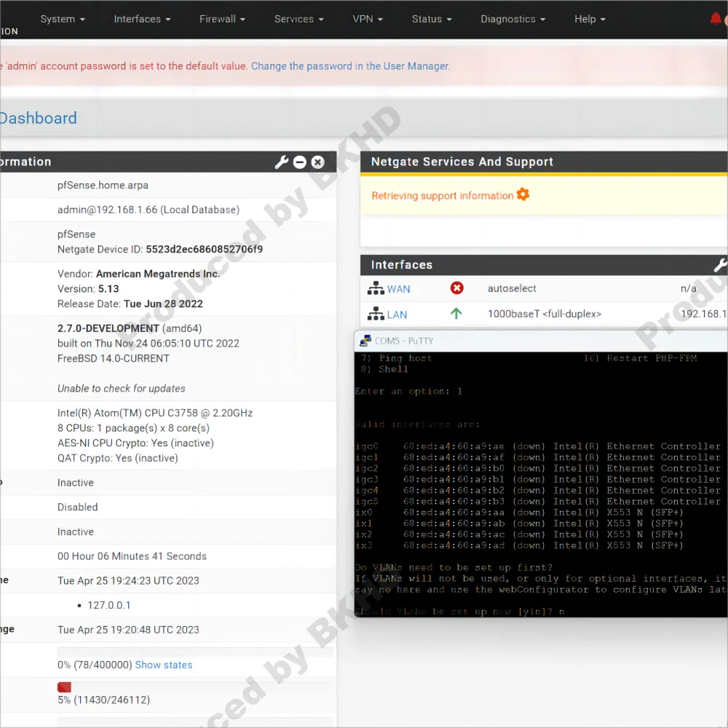Open the VPN menu
The width and height of the screenshot is (728, 728).
click(367, 19)
